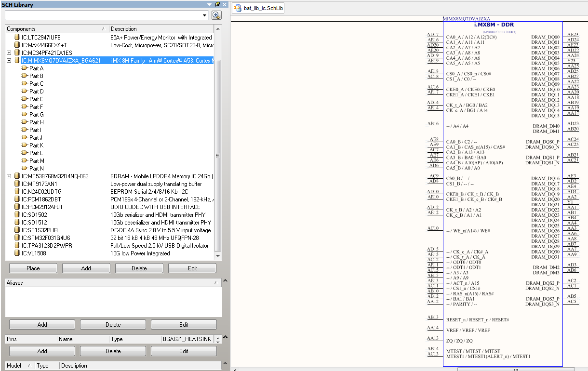Select the Part N gate icon

click(25, 169)
